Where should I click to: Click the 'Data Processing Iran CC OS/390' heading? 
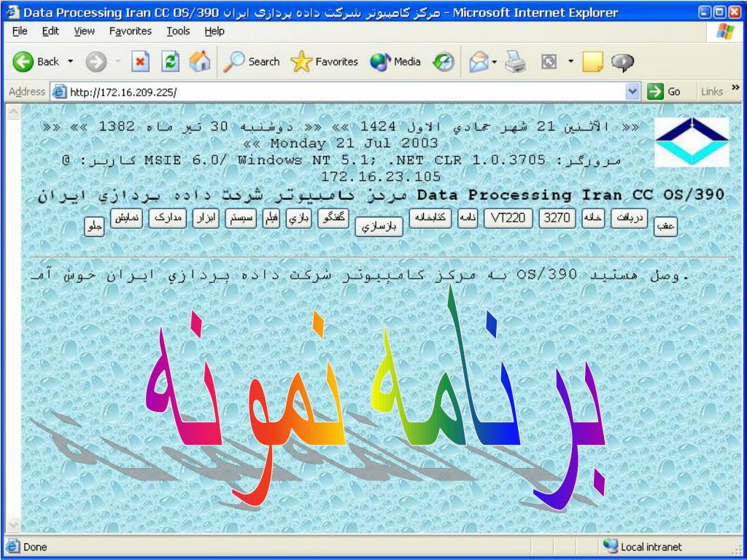pyautogui.click(x=570, y=195)
